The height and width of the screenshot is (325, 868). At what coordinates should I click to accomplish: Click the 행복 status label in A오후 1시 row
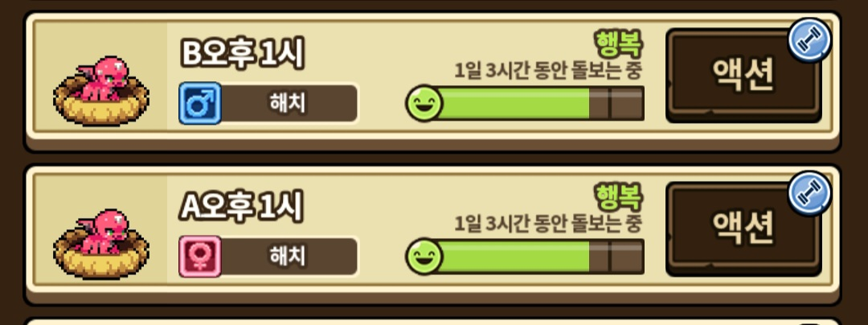(x=618, y=196)
